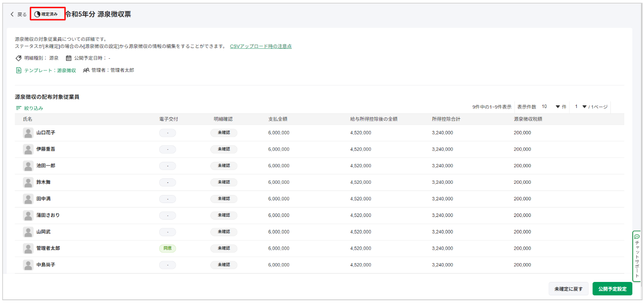644x303 pixels.
Task: Click the 源泉徴収税額 column header
Action: 528,119
